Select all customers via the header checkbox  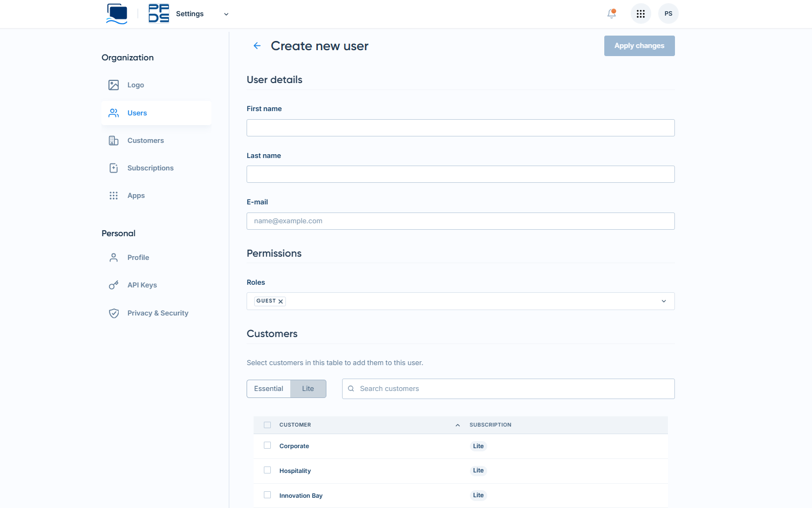(267, 424)
